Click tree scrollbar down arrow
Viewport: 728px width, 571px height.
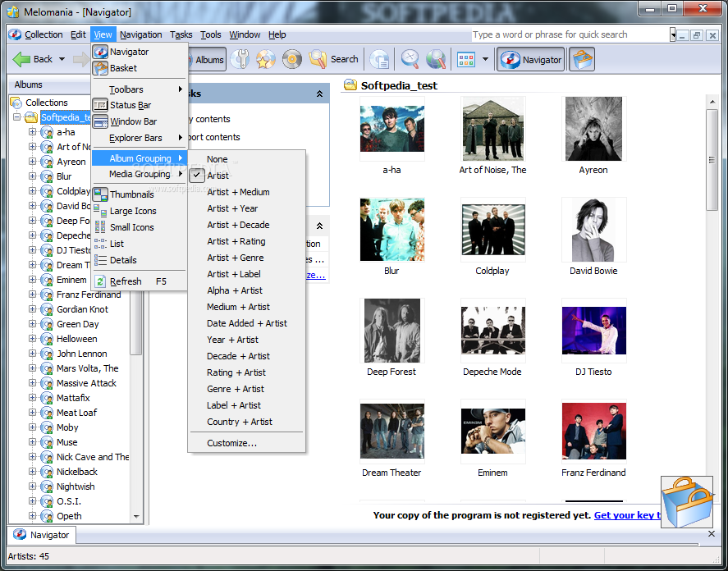tap(136, 516)
